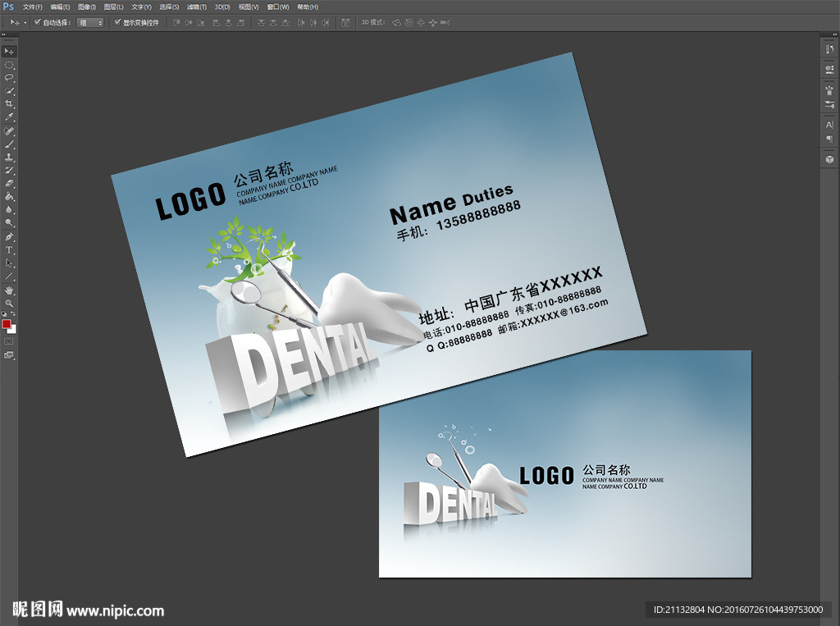
Task: Select the Elliptical Marquee tool
Action: click(9, 65)
